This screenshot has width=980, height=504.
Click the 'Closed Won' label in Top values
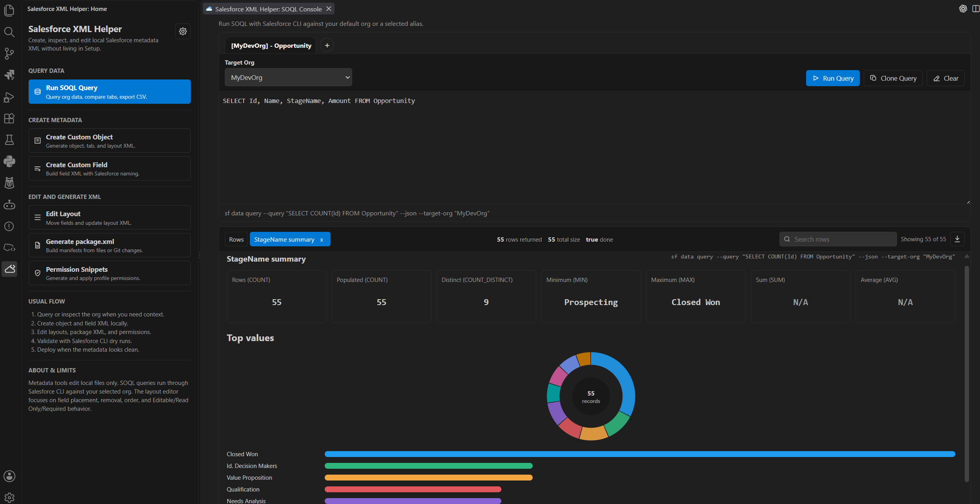click(242, 454)
